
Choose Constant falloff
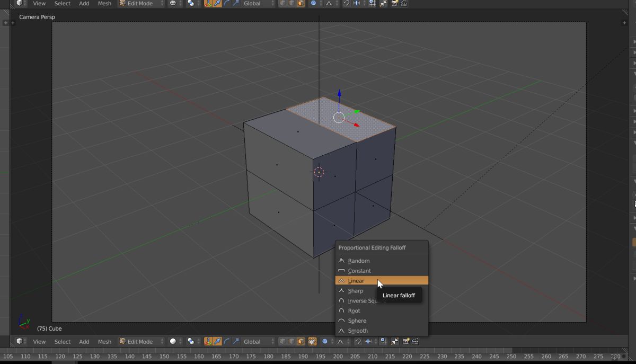click(x=382, y=271)
